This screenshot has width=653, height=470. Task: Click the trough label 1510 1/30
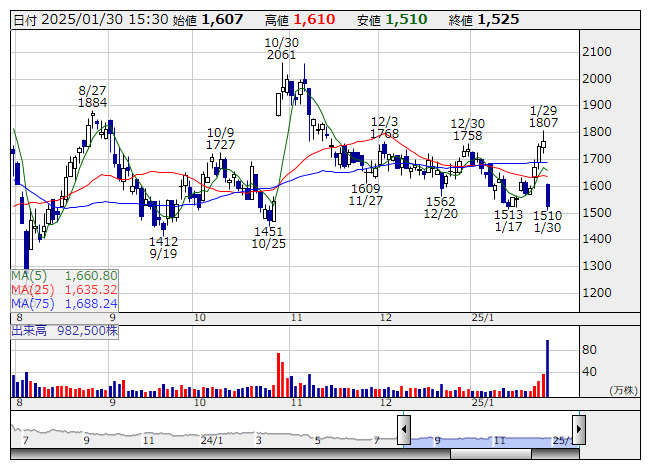[x=548, y=222]
